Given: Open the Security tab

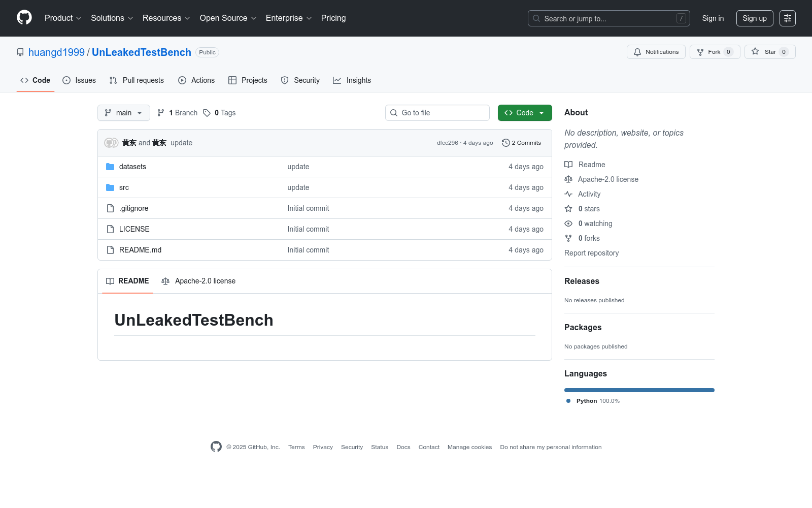Looking at the screenshot, I should (300, 80).
